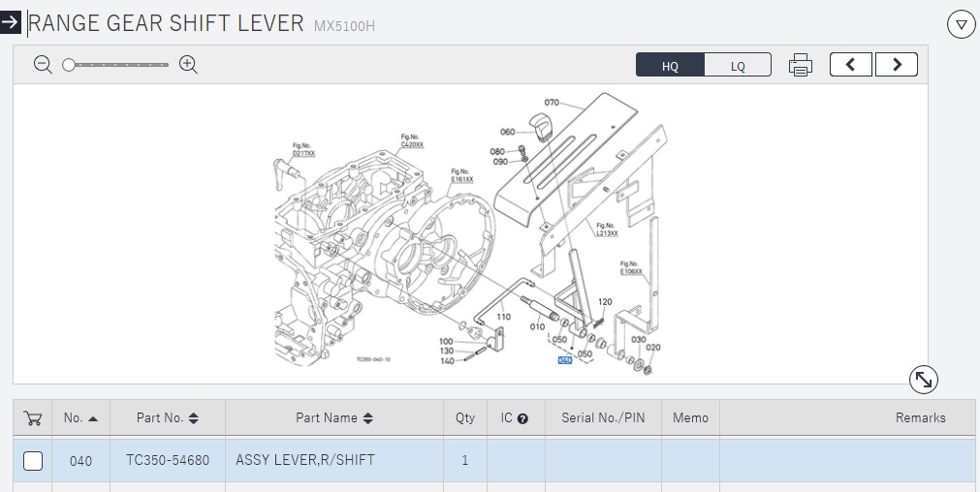Open the IC help question mark icon
This screenshot has width=980, height=492.
tap(522, 419)
